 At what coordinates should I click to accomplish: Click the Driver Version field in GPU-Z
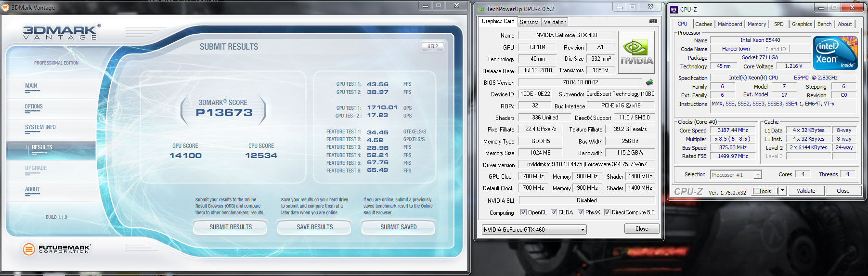tap(586, 164)
